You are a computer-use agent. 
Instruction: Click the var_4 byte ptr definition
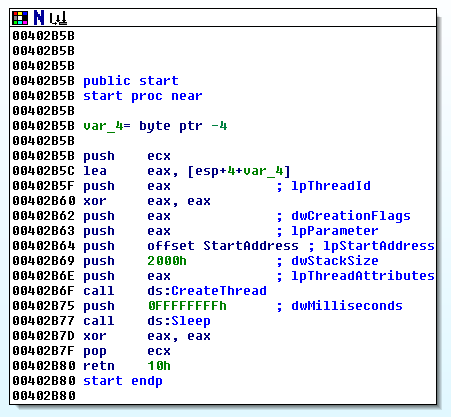coord(155,126)
